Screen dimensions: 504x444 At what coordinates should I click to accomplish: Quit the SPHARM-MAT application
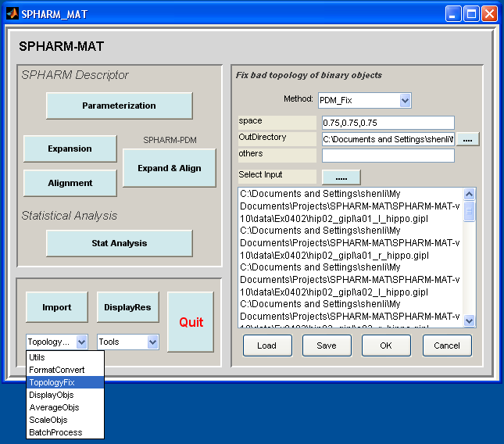[191, 322]
